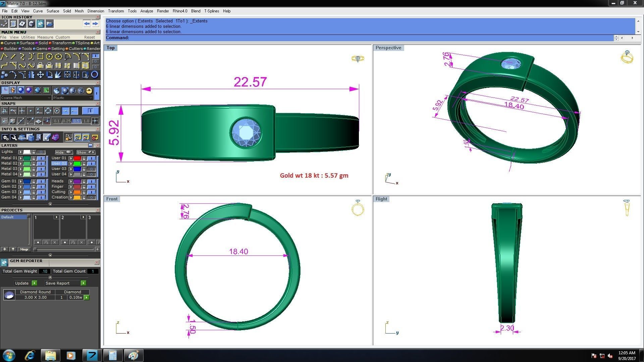
Task: Open the T-Splines menu
Action: tap(211, 11)
